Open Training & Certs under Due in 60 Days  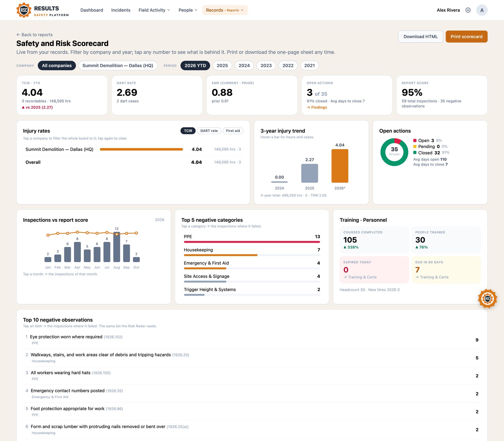point(432,277)
